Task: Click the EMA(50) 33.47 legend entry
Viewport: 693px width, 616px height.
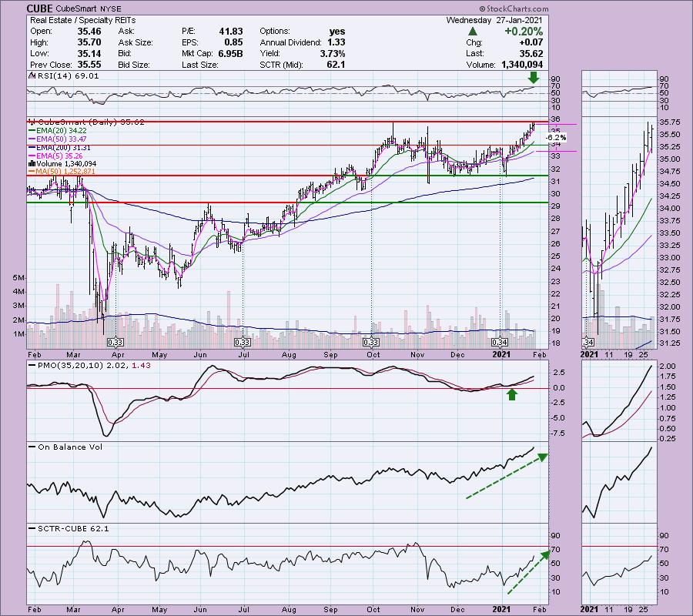Action: coord(61,139)
